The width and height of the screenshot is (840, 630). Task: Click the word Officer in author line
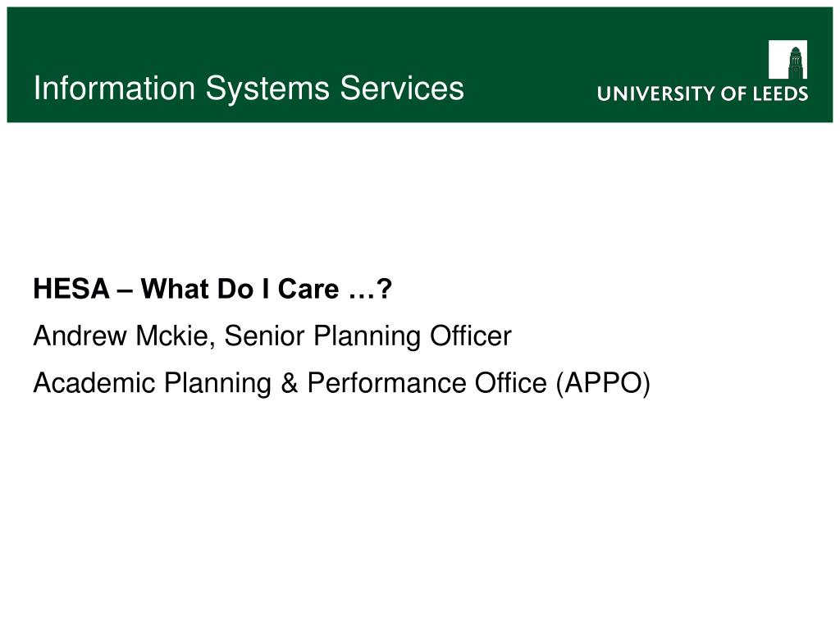pos(470,336)
